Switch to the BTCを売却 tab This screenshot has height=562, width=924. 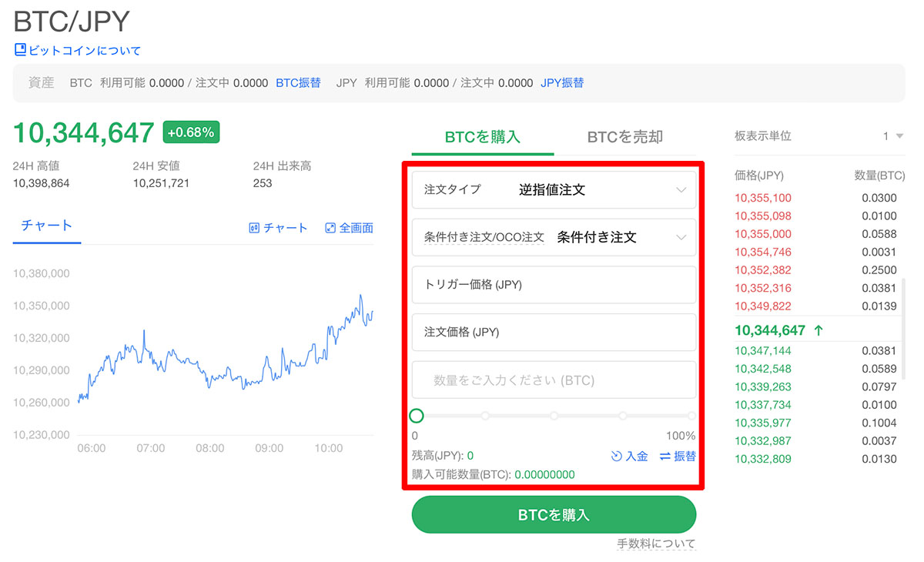coord(625,137)
